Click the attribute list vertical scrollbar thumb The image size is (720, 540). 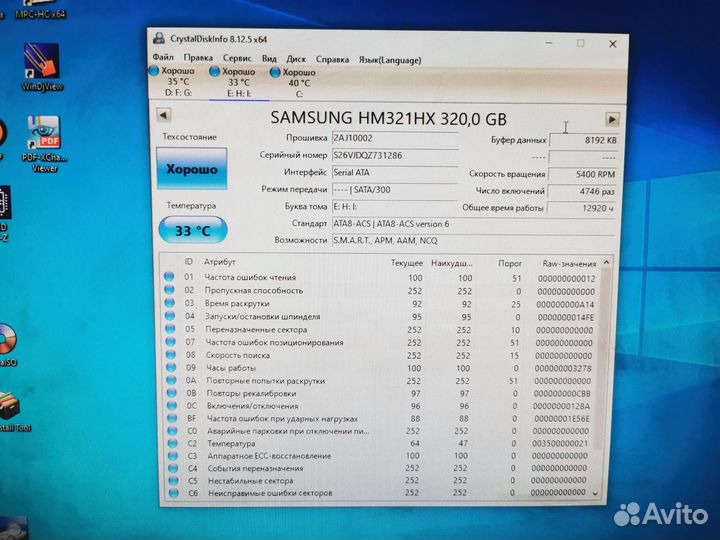coord(604,358)
